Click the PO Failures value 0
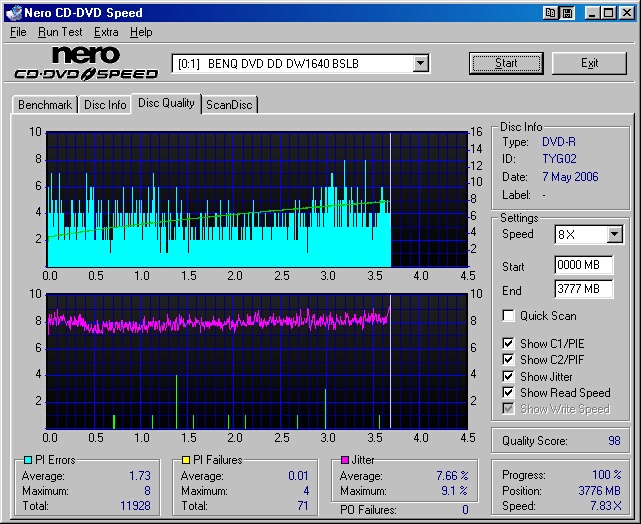The height and width of the screenshot is (524, 641). [465, 510]
